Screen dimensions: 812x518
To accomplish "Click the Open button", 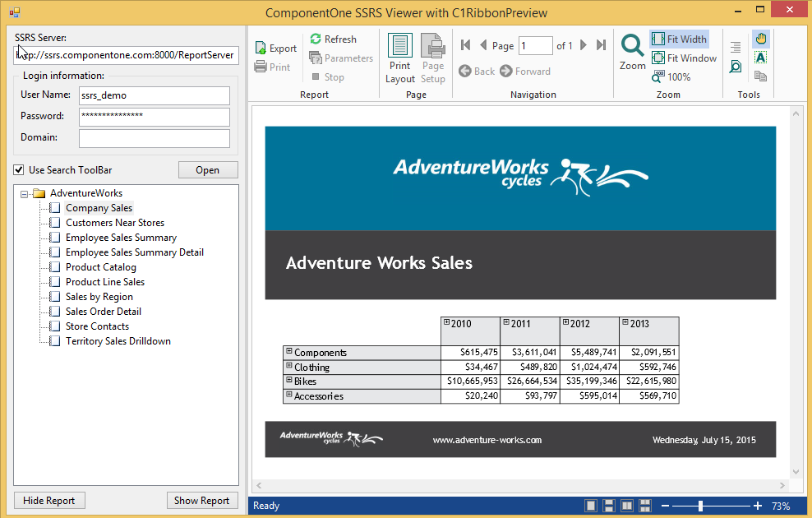I will click(208, 170).
